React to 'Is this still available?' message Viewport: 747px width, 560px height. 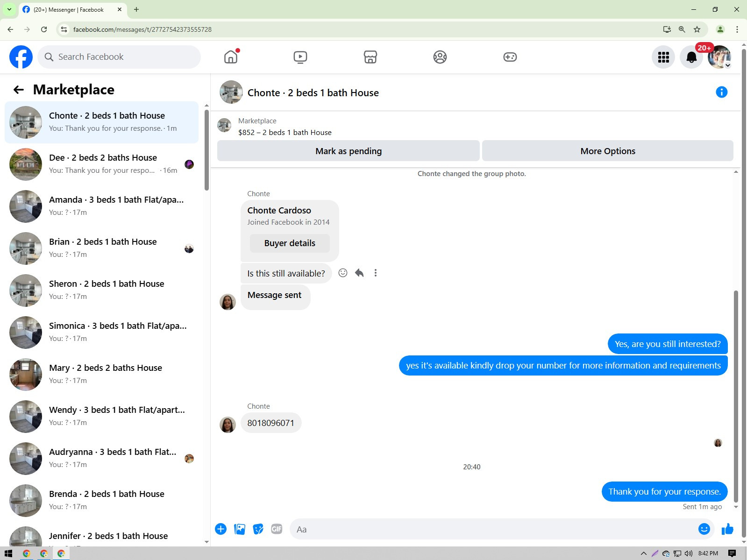pyautogui.click(x=343, y=273)
